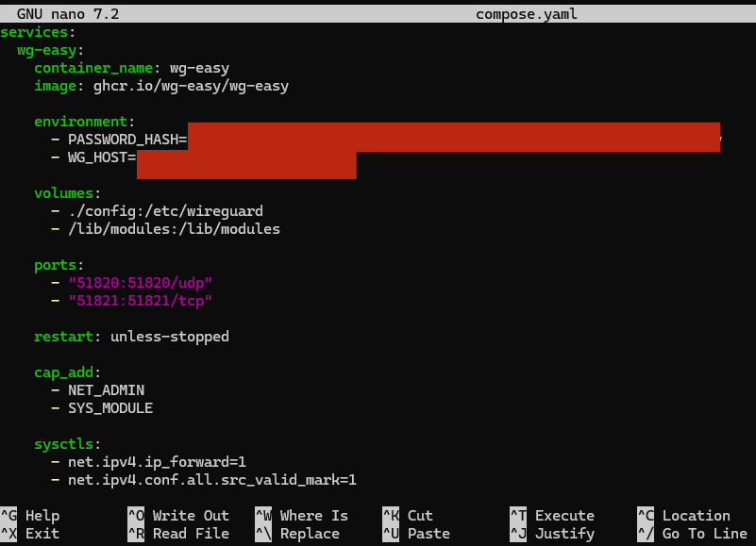756x546 pixels.
Task: Click the ^G Help shortcut hint
Action: tap(30, 516)
